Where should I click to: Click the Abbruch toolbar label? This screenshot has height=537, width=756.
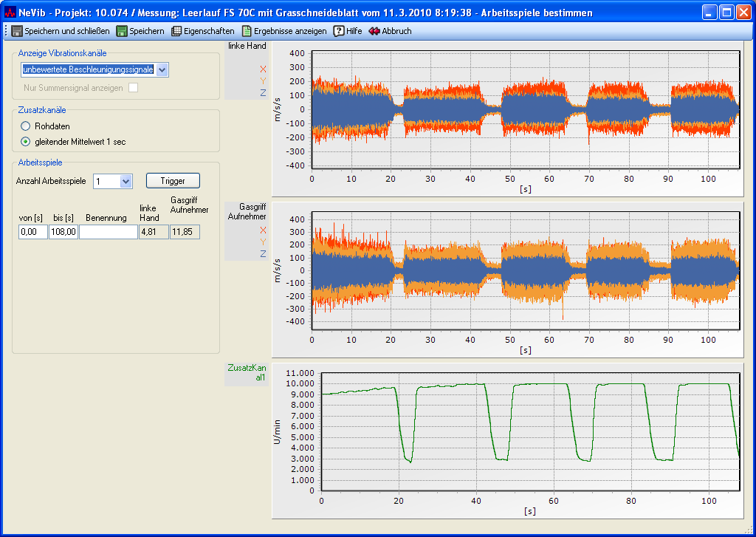[x=396, y=31]
